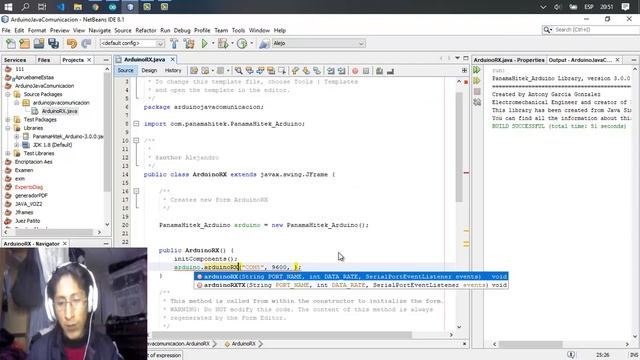This screenshot has height=360, width=640.
Task: Re-run using the Output panel green arrows
Action: tap(477, 70)
